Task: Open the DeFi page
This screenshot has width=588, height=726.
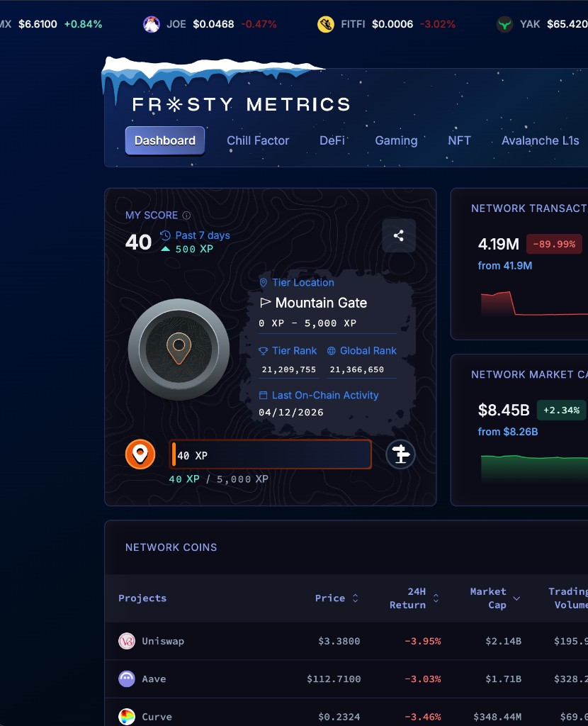Action: [x=332, y=140]
